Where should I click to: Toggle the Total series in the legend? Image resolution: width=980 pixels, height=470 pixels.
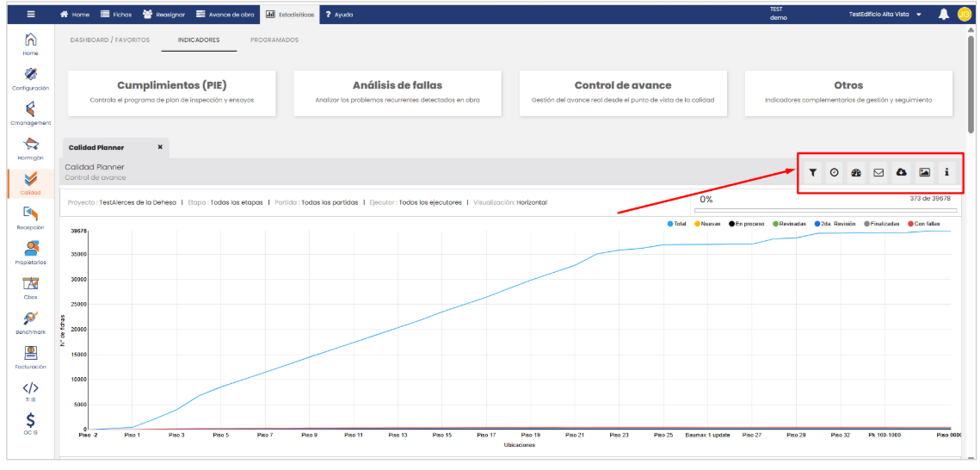679,224
